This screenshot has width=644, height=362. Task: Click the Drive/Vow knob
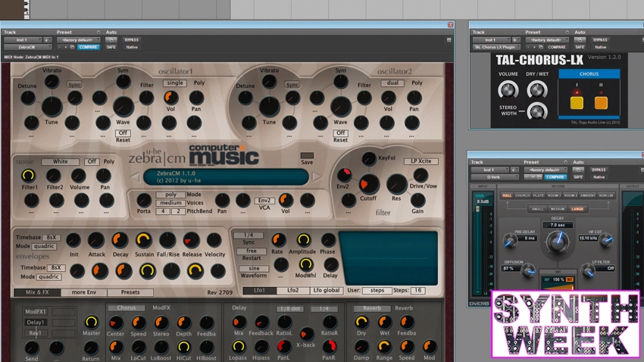click(x=420, y=175)
